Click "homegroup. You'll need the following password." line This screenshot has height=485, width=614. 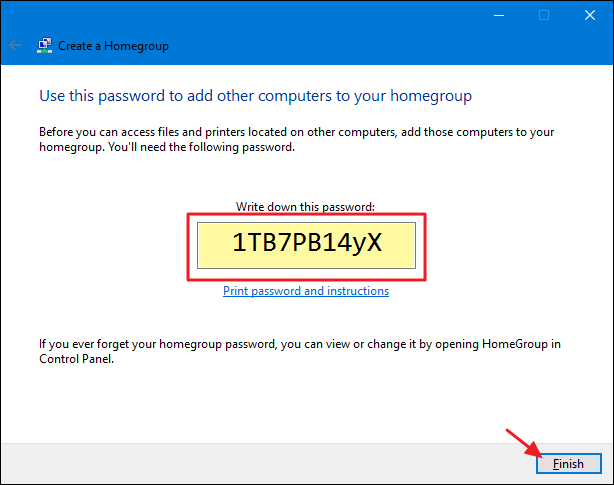(x=167, y=147)
